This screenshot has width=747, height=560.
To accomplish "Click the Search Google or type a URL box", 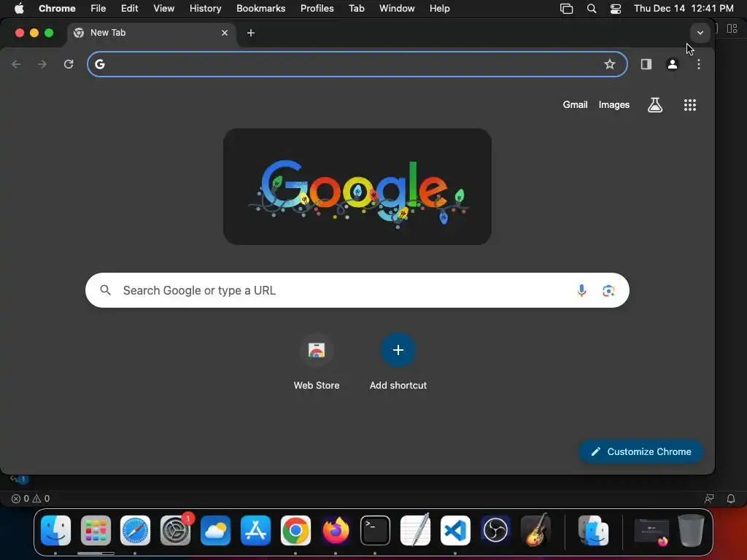I will click(357, 290).
